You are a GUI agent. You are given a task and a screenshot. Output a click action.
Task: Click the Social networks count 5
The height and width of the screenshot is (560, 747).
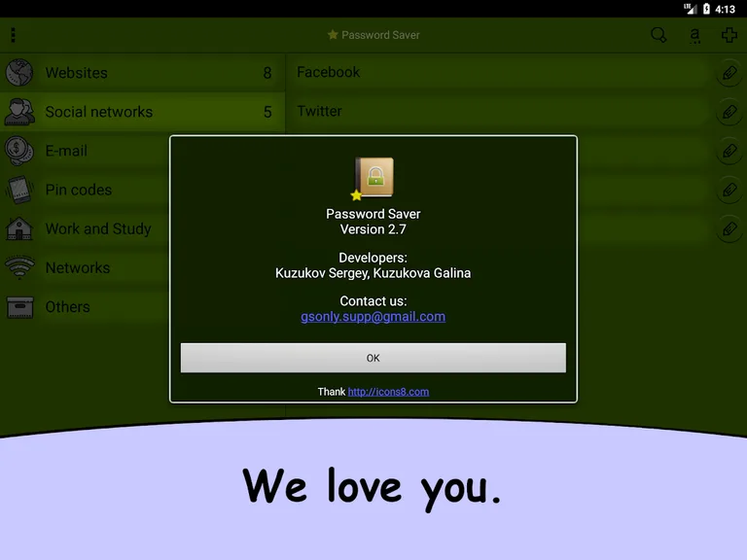pos(267,112)
